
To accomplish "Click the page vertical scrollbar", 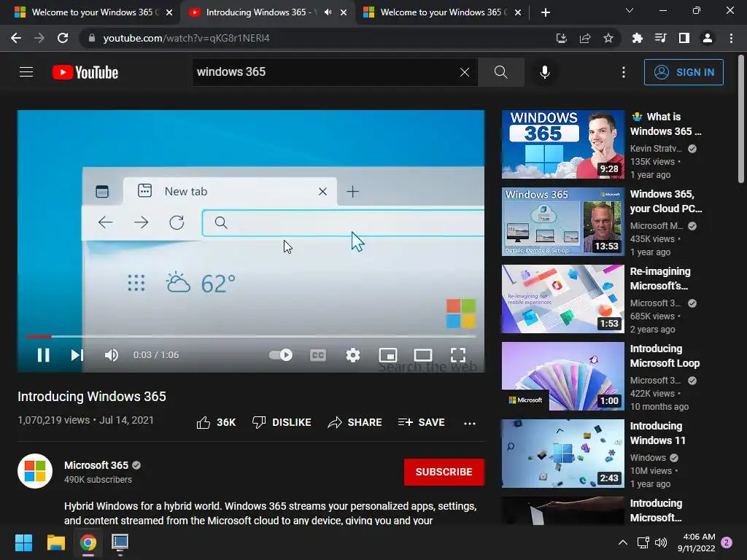I will (741, 119).
